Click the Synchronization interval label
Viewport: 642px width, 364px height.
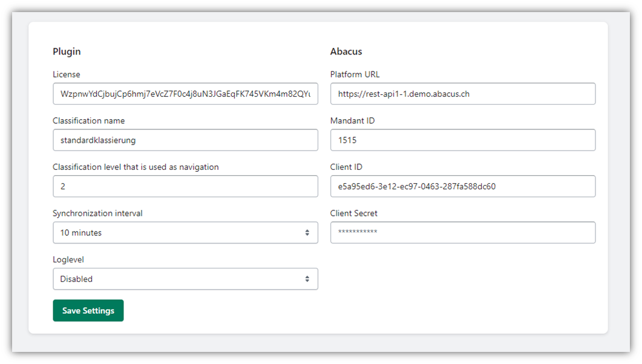97,213
